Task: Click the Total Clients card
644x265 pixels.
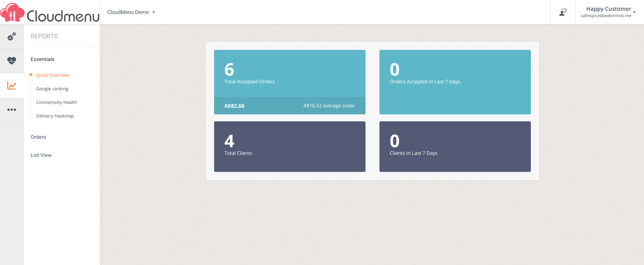Action: pyautogui.click(x=290, y=146)
